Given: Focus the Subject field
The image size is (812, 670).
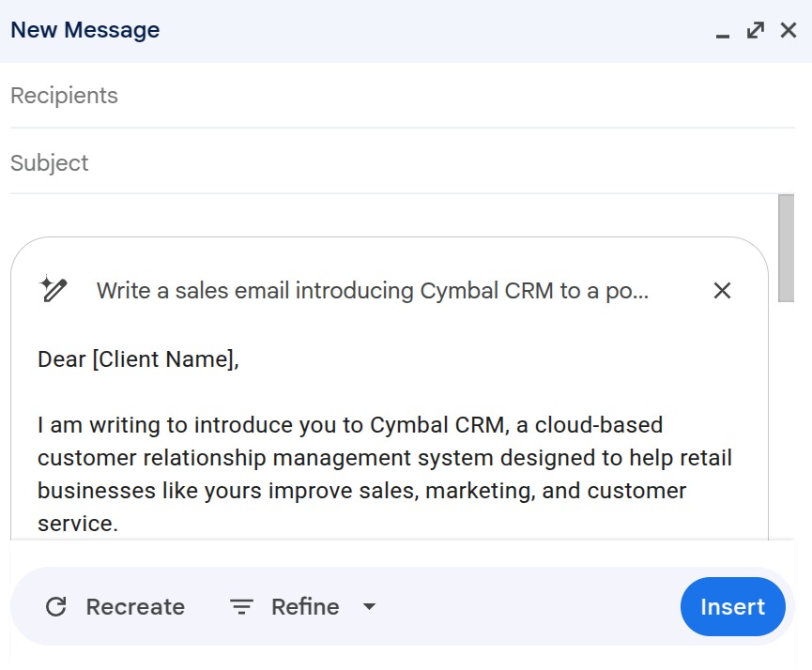Looking at the screenshot, I should tap(375, 163).
